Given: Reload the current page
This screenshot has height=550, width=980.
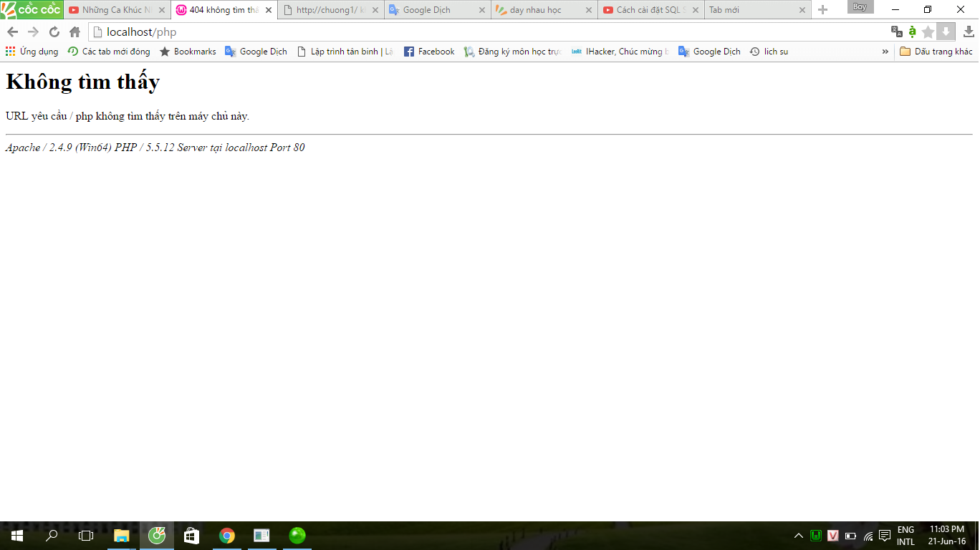Looking at the screenshot, I should (54, 32).
